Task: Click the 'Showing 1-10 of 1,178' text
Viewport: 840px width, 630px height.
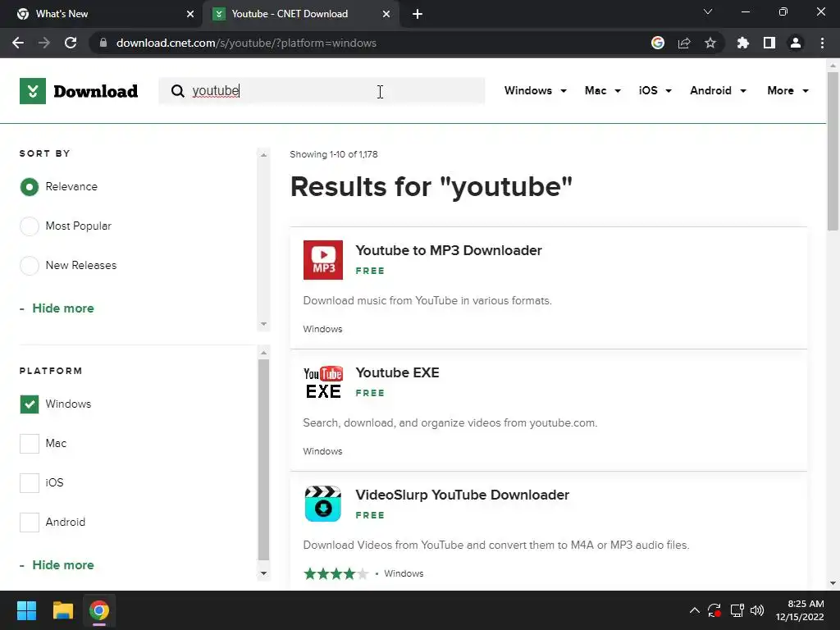Action: coord(333,154)
